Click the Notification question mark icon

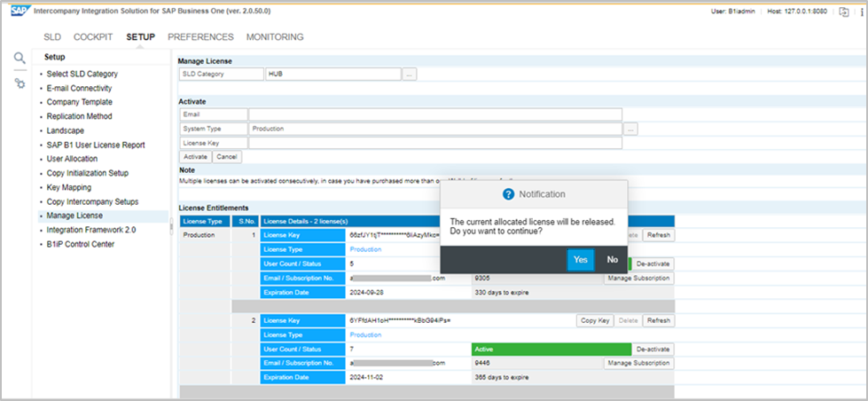[x=508, y=194]
